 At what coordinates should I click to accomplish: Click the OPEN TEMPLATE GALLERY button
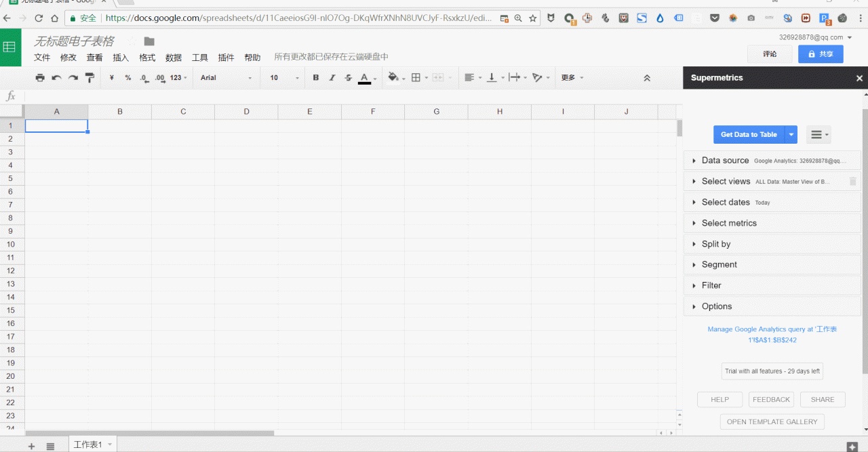[772, 422]
